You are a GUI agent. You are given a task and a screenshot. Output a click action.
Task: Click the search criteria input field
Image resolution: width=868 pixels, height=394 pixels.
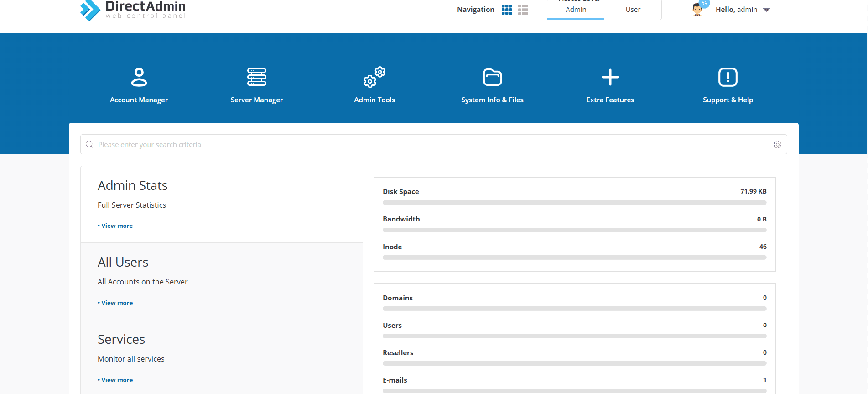tap(429, 145)
